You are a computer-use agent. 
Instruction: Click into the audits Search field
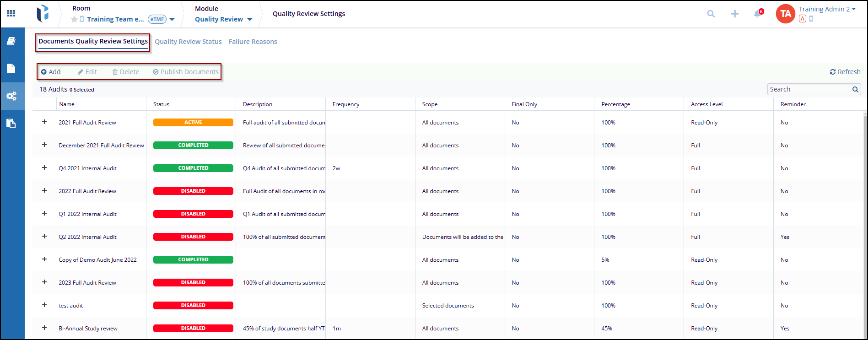809,89
